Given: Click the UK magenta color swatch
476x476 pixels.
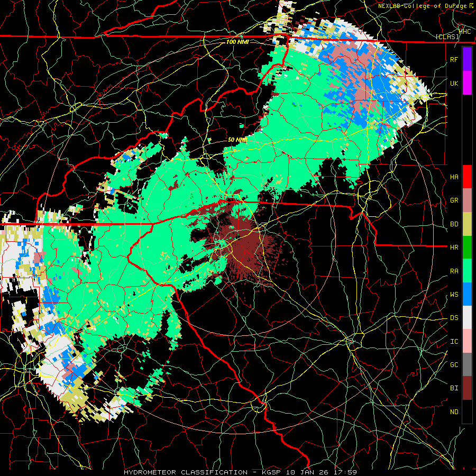Looking at the screenshot, I should [x=467, y=83].
